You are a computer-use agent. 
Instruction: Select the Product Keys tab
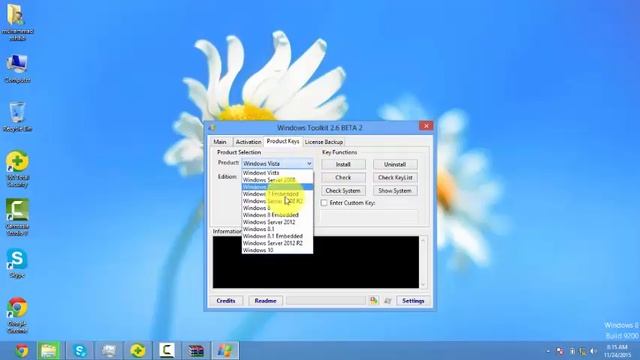click(x=283, y=141)
